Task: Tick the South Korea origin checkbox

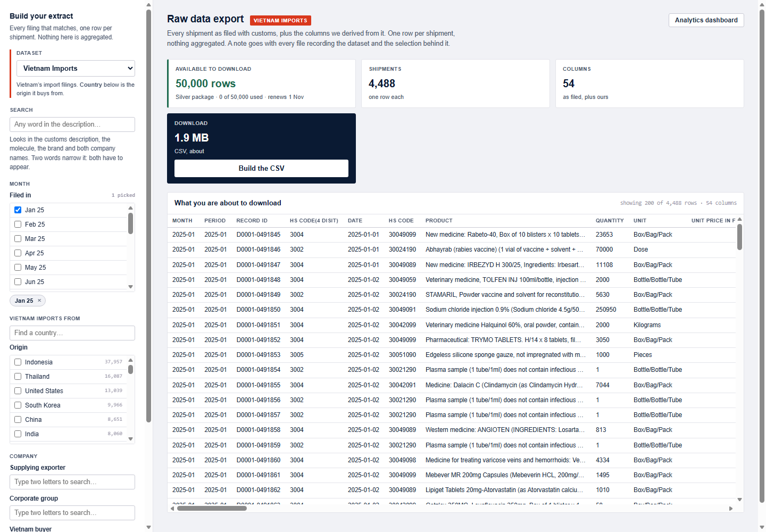Action: (x=18, y=405)
